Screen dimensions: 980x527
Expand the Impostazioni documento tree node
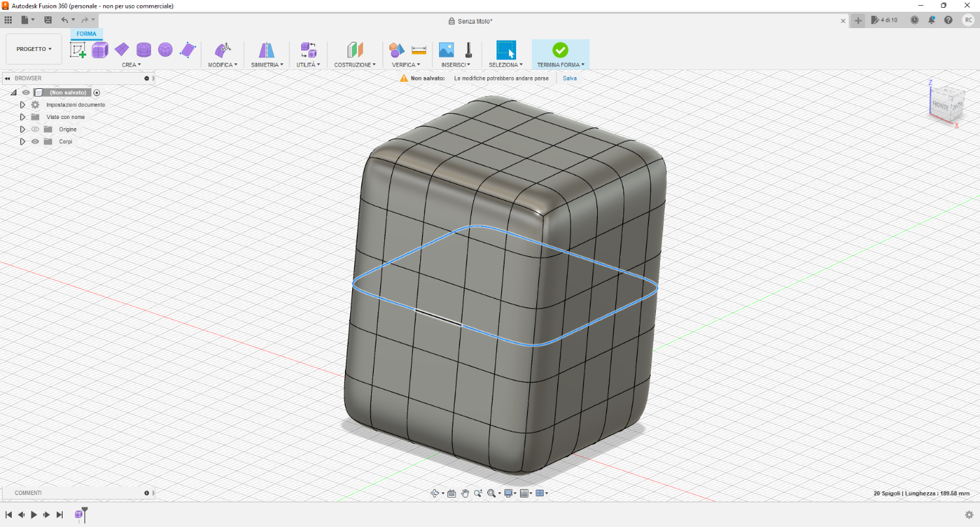[22, 105]
